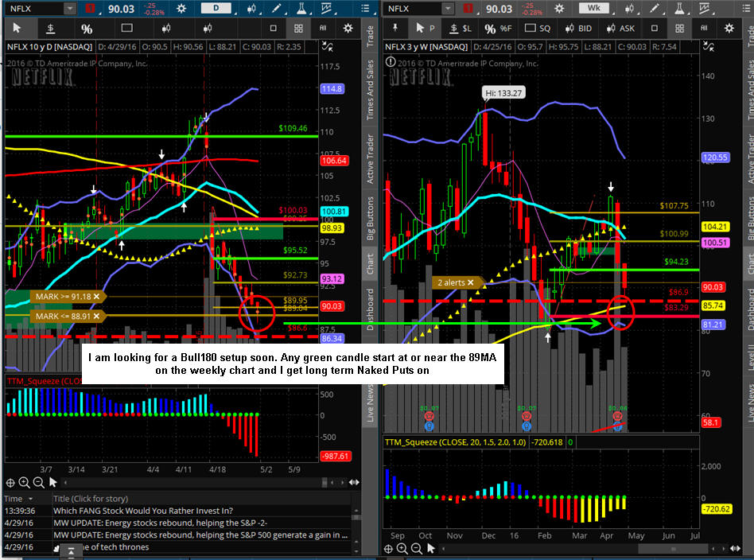Dismiss the 'MARK >= 91.18' alert tag
754x560 pixels.
pyautogui.click(x=96, y=297)
